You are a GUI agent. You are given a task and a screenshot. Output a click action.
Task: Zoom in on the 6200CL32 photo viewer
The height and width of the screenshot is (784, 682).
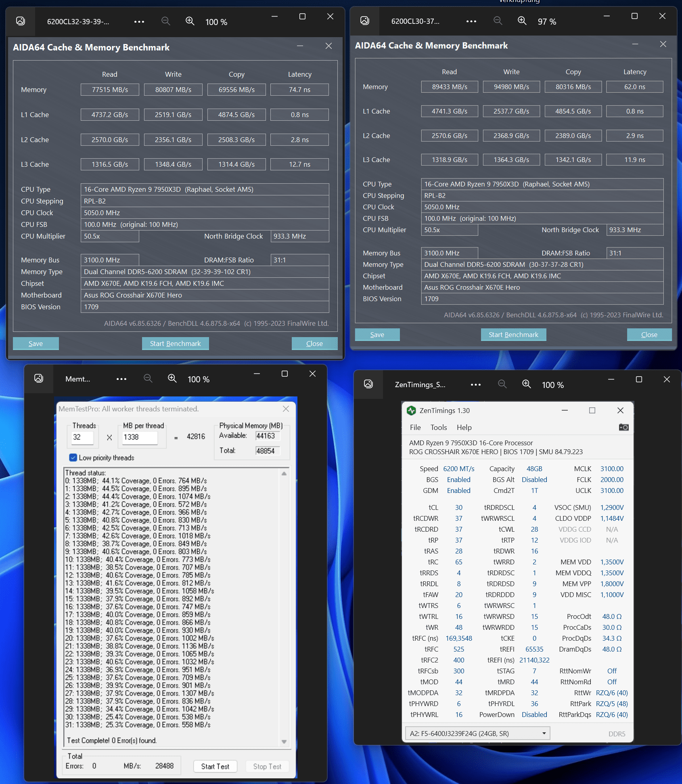pyautogui.click(x=190, y=21)
